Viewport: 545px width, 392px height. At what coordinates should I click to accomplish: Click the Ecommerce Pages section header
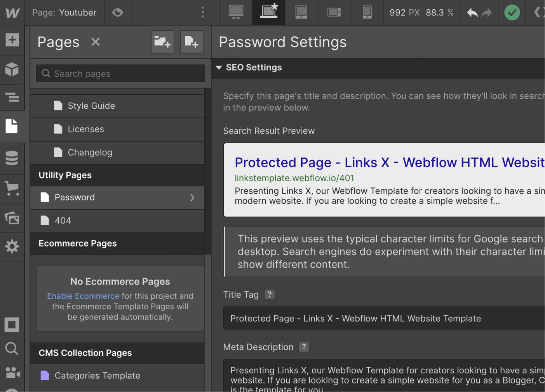(x=117, y=244)
